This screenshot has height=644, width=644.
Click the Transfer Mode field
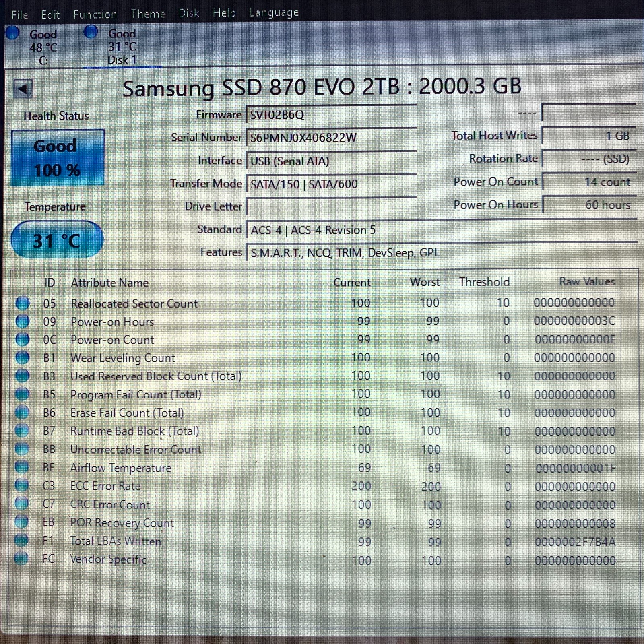(x=331, y=184)
